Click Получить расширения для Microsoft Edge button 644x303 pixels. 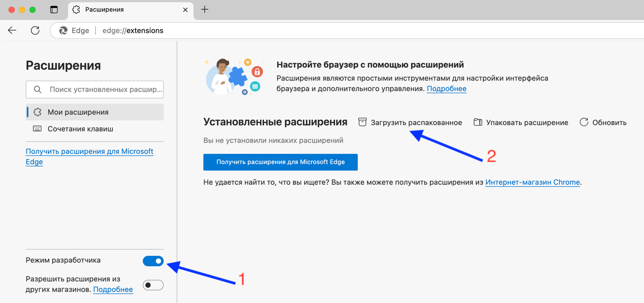(x=280, y=162)
